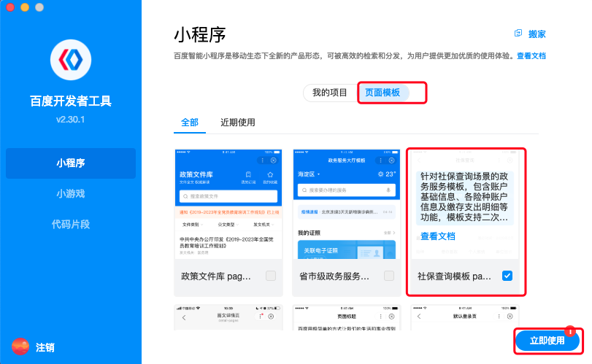Switch to the 我的项目 tab
This screenshot has width=592, height=364.
(330, 93)
